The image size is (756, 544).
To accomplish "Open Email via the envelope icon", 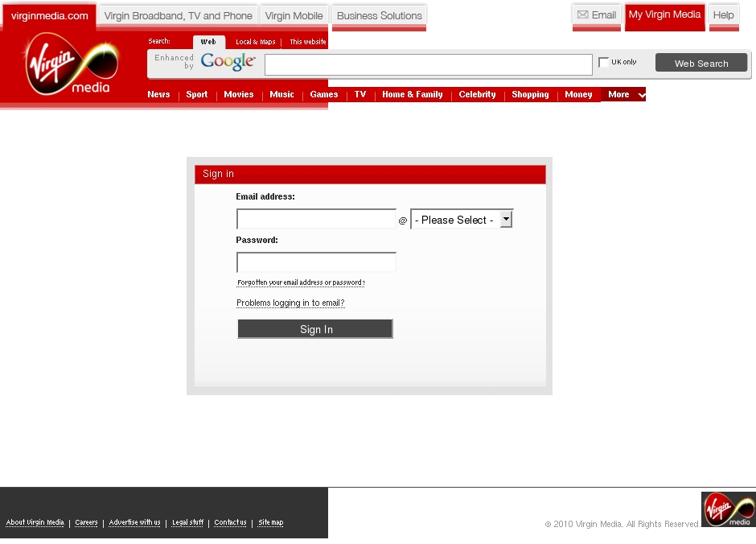I will tap(582, 15).
